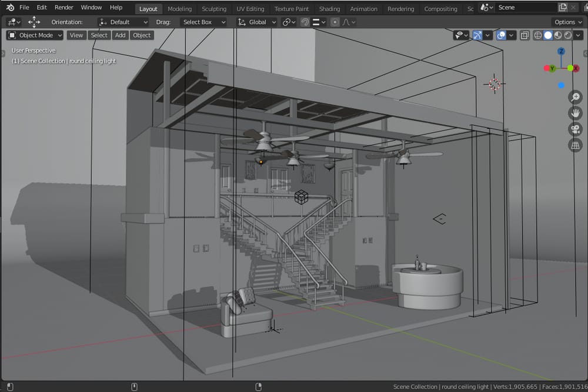Image resolution: width=588 pixels, height=392 pixels.
Task: Open the Object Mode dropdown
Action: [35, 35]
